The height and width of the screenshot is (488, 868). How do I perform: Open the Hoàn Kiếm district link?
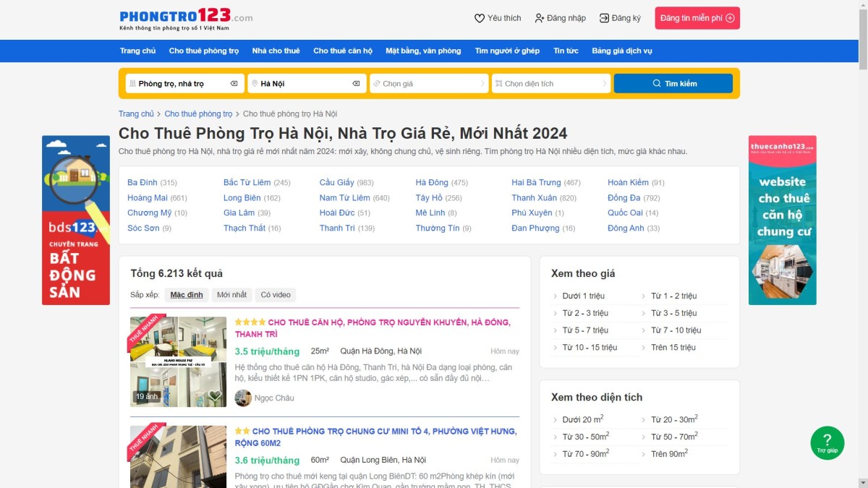click(628, 183)
